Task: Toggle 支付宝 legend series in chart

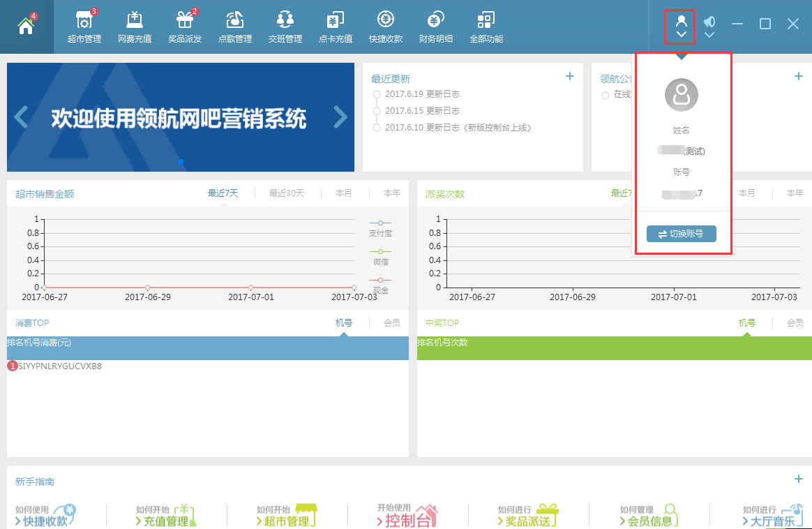Action: point(381,228)
